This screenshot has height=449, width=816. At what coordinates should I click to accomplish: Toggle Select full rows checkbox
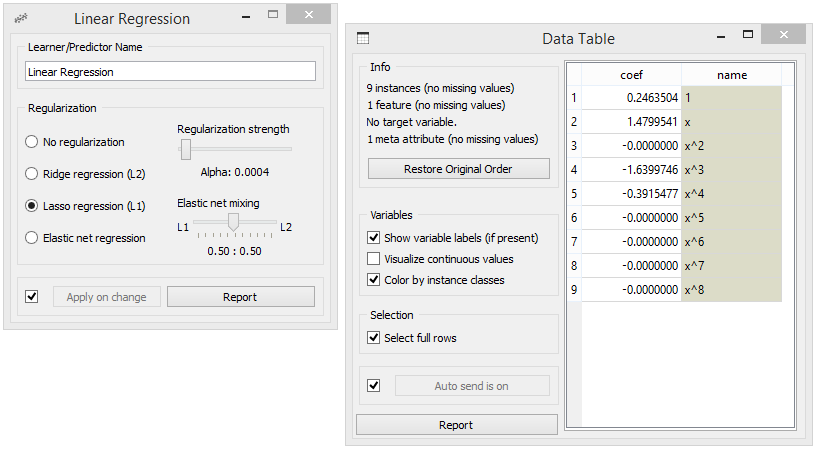click(373, 338)
